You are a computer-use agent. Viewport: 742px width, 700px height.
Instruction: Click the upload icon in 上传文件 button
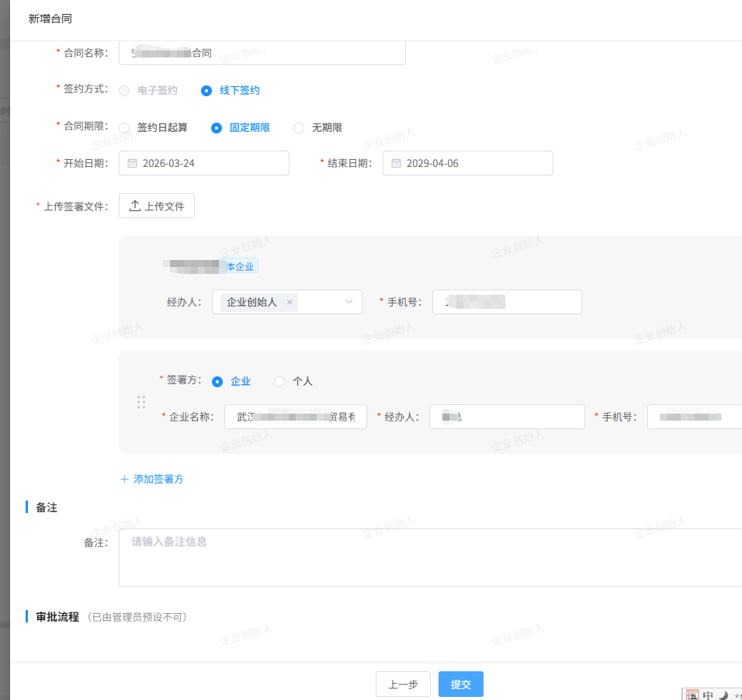[135, 206]
